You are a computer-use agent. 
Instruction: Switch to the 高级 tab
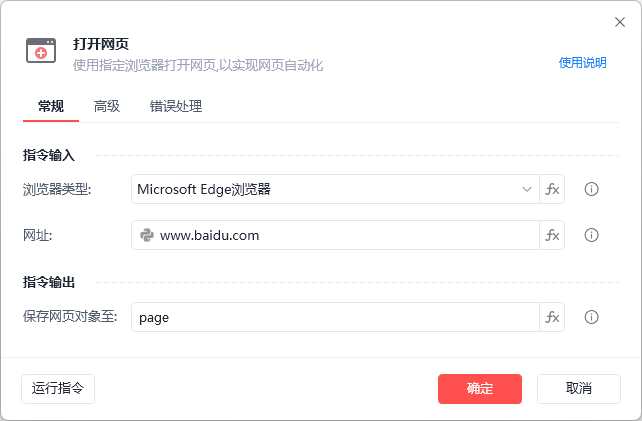107,106
